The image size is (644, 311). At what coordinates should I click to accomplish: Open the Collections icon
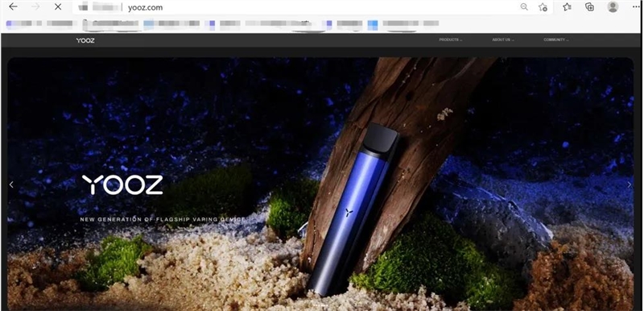pyautogui.click(x=590, y=6)
